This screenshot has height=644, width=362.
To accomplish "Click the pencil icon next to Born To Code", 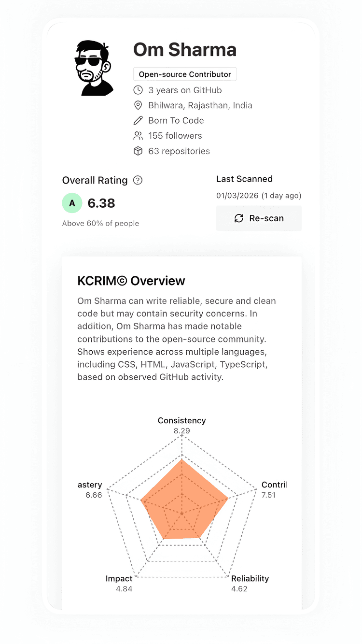I will [139, 120].
